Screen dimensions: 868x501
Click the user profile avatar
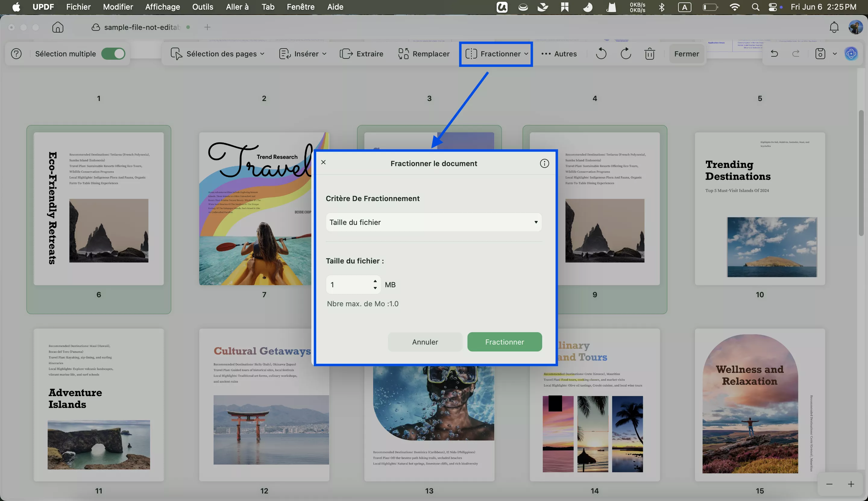pos(856,27)
